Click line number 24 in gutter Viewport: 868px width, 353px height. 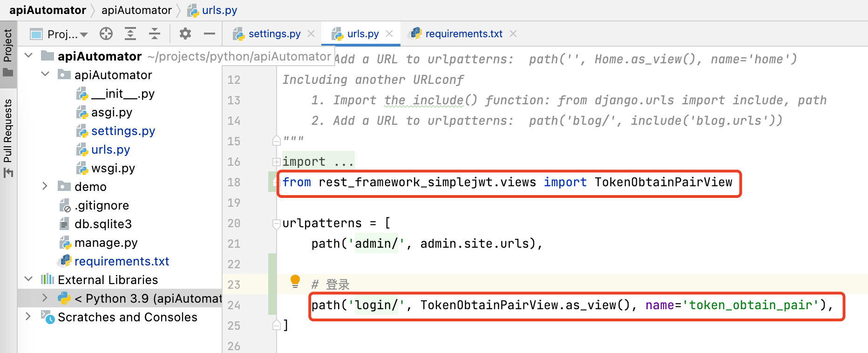pyautogui.click(x=234, y=305)
